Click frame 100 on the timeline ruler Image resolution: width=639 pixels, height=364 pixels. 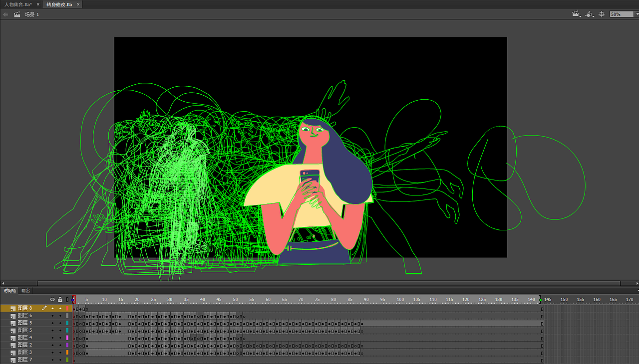click(x=400, y=300)
